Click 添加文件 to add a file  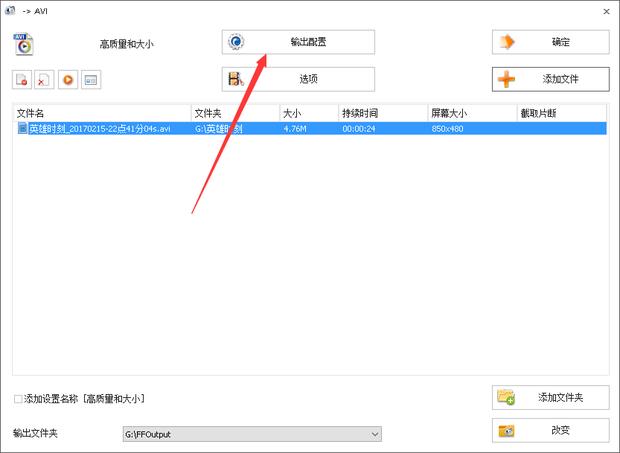(550, 79)
